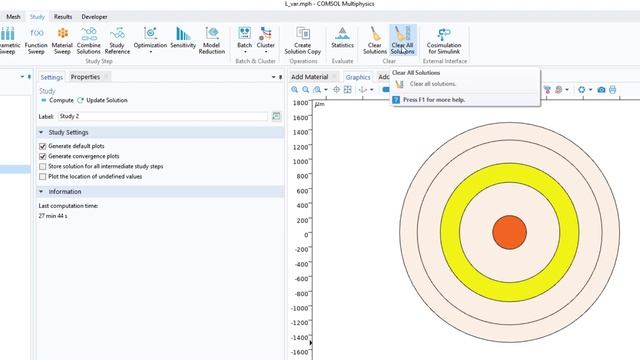Open the Developer ribbon tab

(x=94, y=17)
